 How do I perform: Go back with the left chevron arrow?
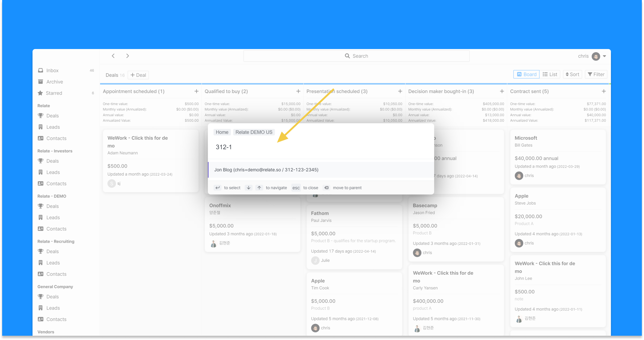click(x=113, y=56)
